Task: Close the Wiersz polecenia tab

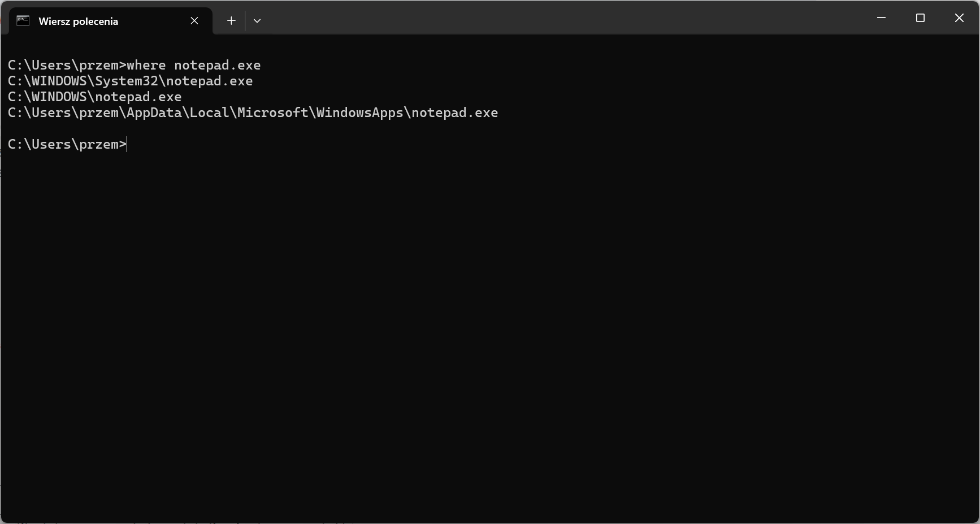Action: click(x=194, y=21)
